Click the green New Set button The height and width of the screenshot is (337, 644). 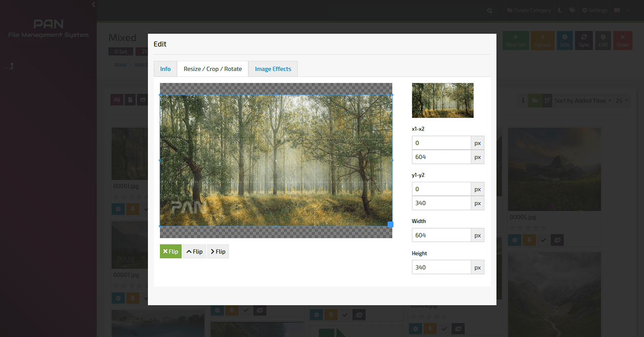point(516,40)
